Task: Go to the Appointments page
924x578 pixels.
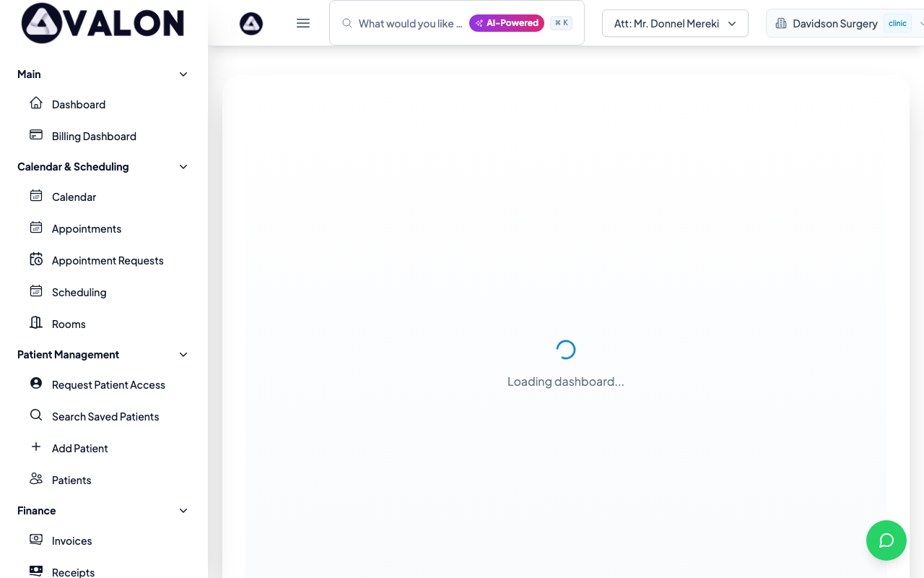Action: (87, 228)
